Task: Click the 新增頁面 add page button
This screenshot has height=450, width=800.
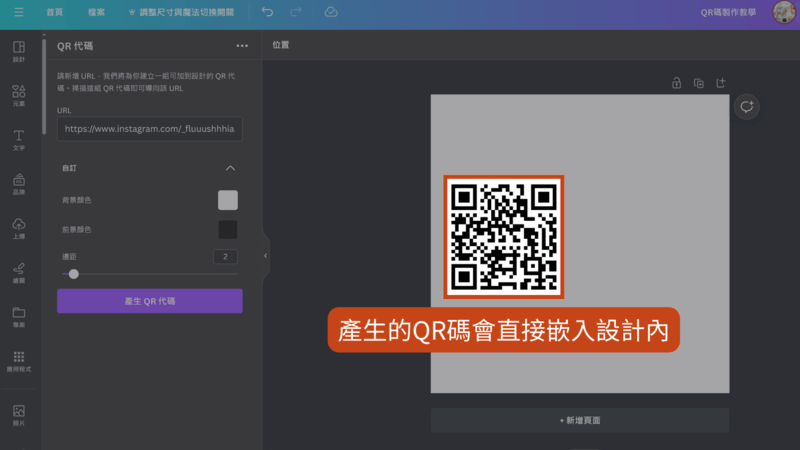Action: pyautogui.click(x=580, y=421)
